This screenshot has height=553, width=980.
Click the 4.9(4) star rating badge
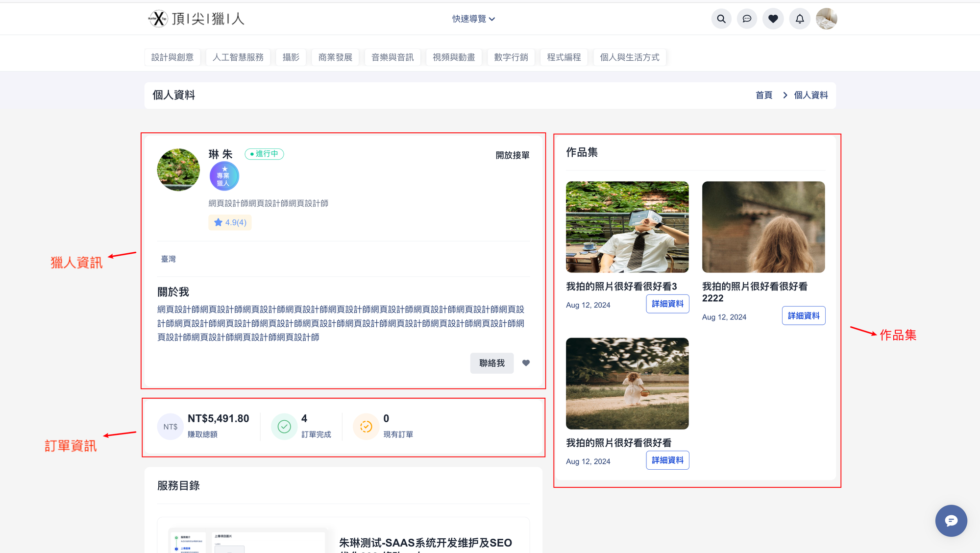coord(230,222)
